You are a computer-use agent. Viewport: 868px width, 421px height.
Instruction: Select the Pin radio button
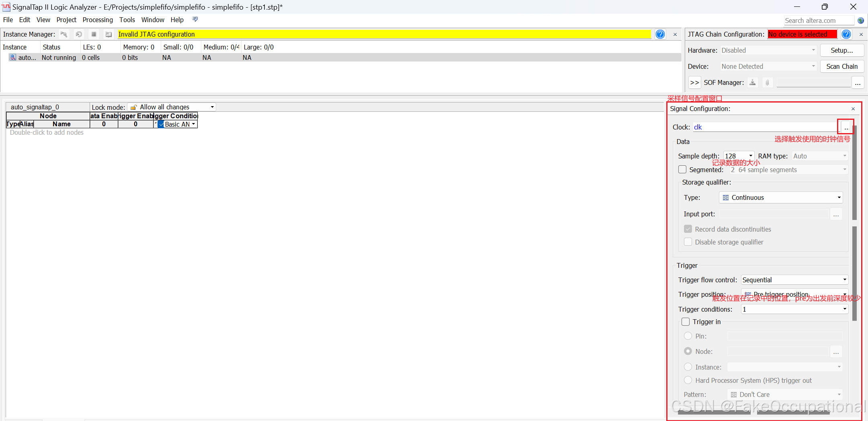[688, 336]
